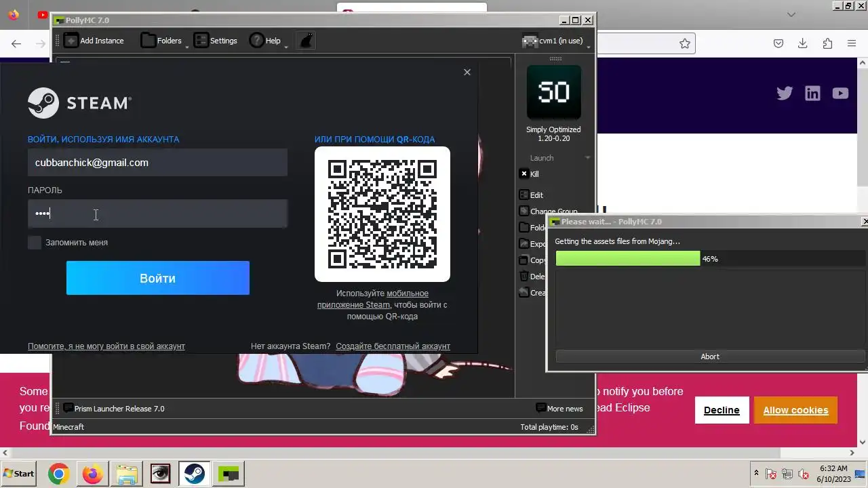
Task: Open the Help dropdown in PollyMC
Action: pos(266,41)
